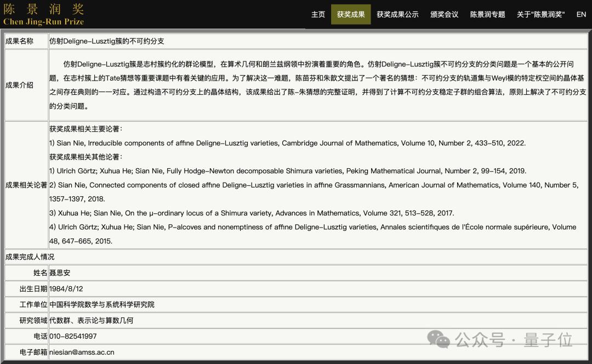The width and height of the screenshot is (592, 364).
Task: Click the phone number 010-82541997
Action: (x=73, y=336)
